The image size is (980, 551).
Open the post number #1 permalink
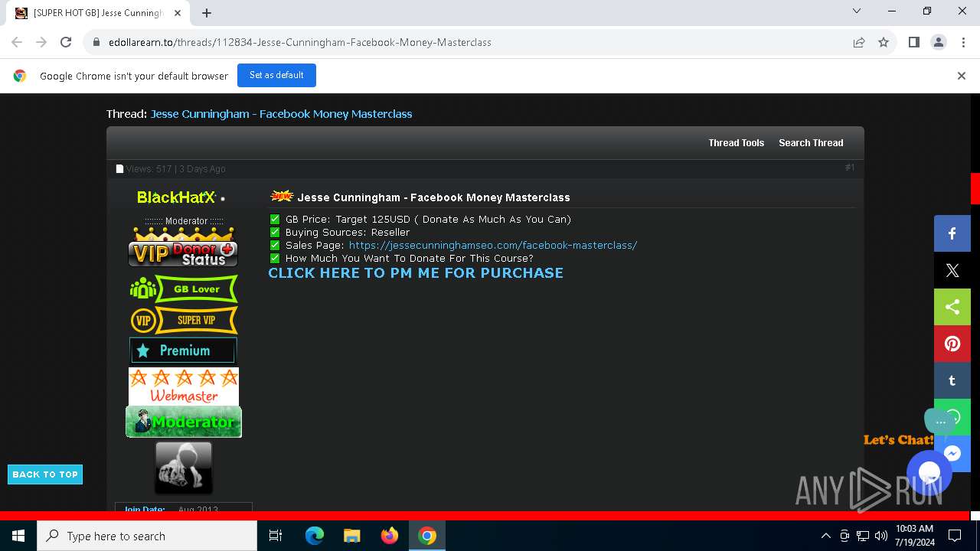[x=850, y=168]
